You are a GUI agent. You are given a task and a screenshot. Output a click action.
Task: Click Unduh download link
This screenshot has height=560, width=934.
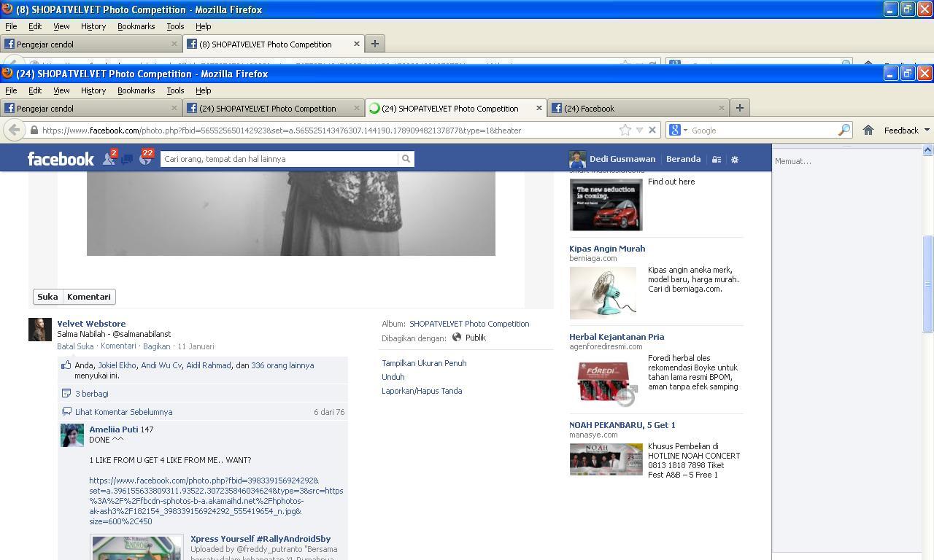click(393, 377)
